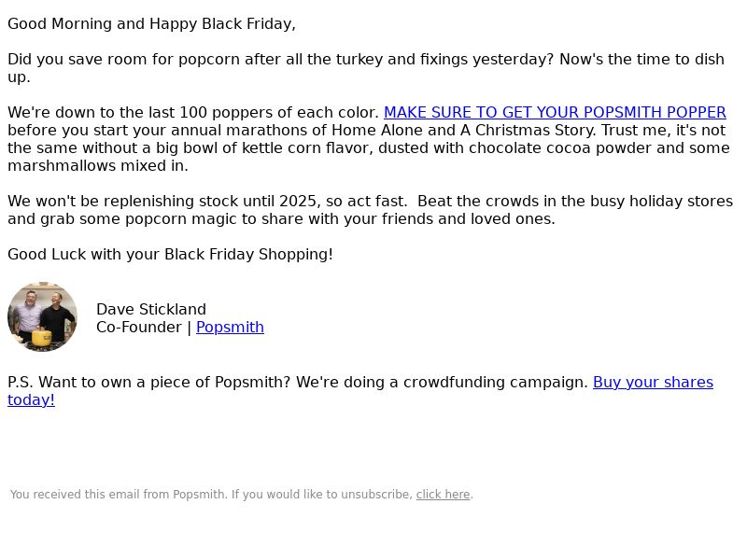Screen dimensions: 747x560
Task: Click the Dave Stickland name text
Action: coord(151,310)
